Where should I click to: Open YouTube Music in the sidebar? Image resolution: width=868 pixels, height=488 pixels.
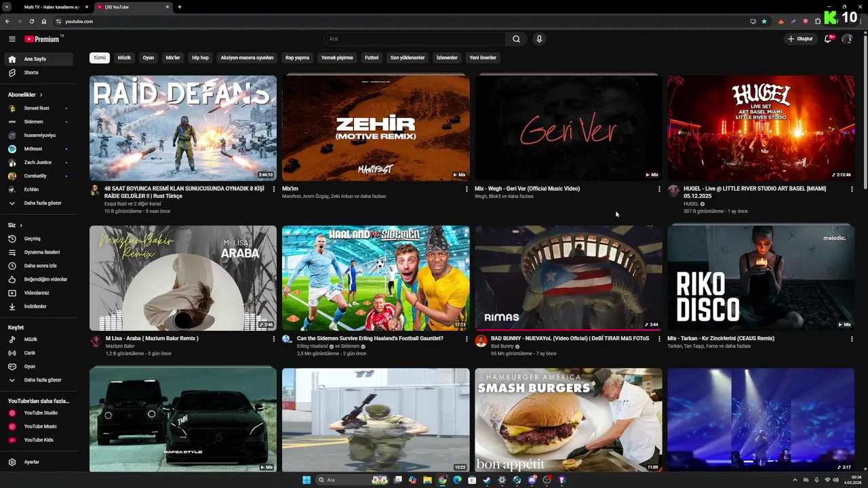pos(38,426)
